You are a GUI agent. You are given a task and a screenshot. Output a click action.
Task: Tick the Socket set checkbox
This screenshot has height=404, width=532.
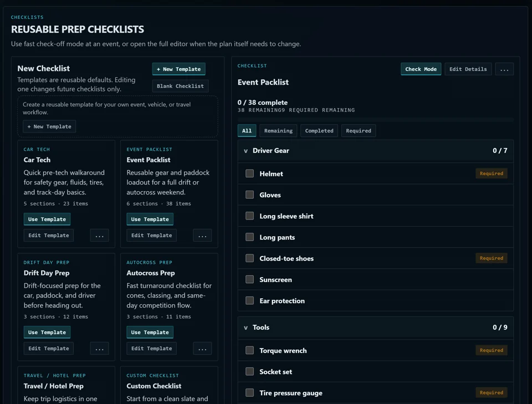click(250, 371)
